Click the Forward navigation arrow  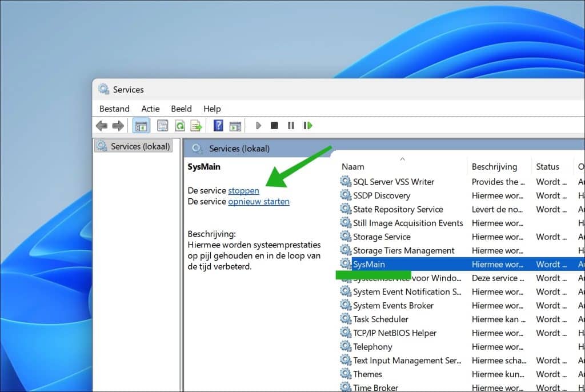[x=118, y=126]
